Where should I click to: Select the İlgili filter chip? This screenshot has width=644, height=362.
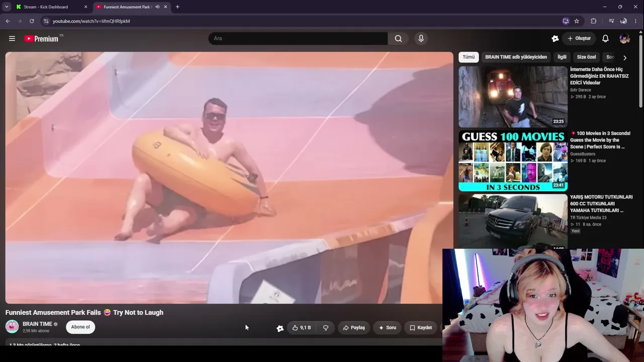click(561, 57)
